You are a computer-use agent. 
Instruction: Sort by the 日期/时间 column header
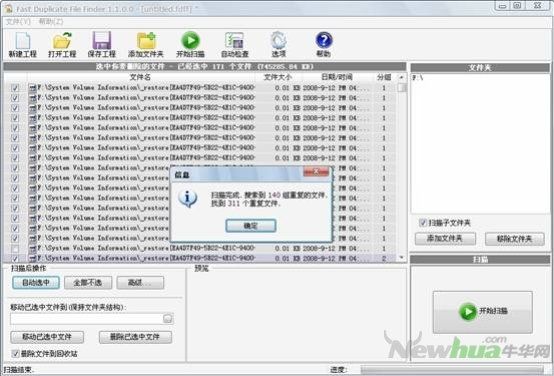pos(337,77)
